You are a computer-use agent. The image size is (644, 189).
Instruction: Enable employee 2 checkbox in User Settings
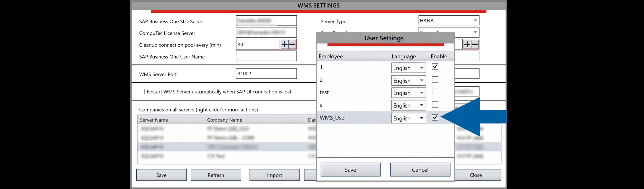(435, 79)
